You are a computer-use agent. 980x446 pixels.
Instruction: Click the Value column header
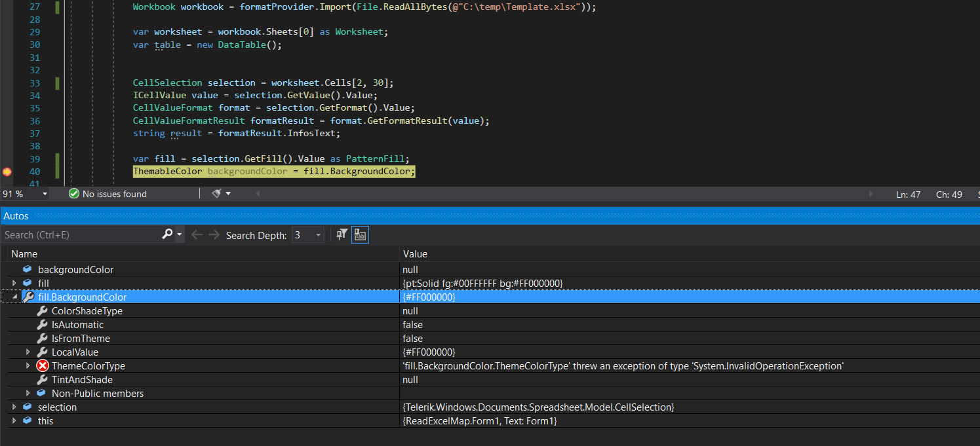[x=415, y=254]
